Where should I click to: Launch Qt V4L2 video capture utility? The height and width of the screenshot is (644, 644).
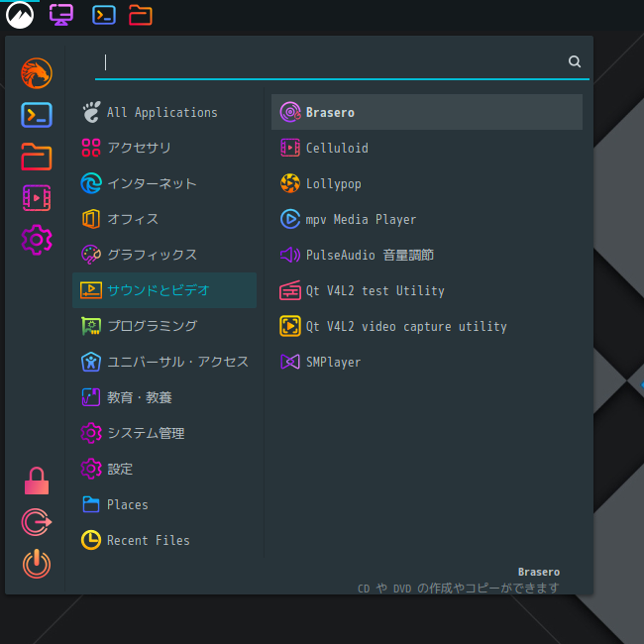click(x=427, y=326)
